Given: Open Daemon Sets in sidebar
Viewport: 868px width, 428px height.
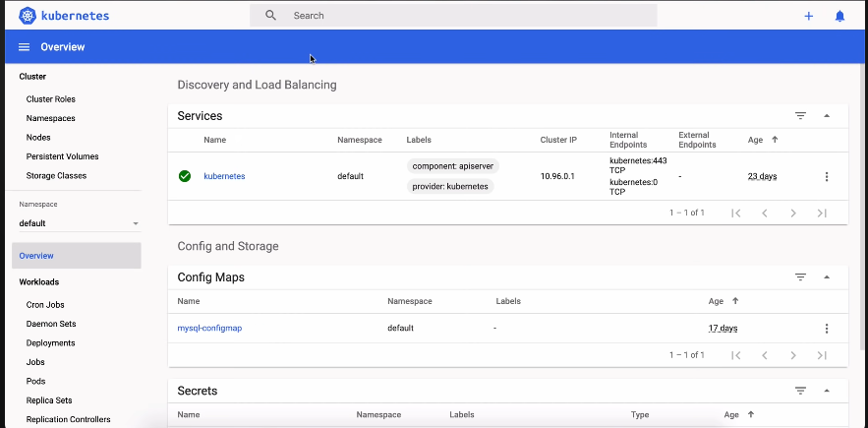Looking at the screenshot, I should pyautogui.click(x=51, y=324).
